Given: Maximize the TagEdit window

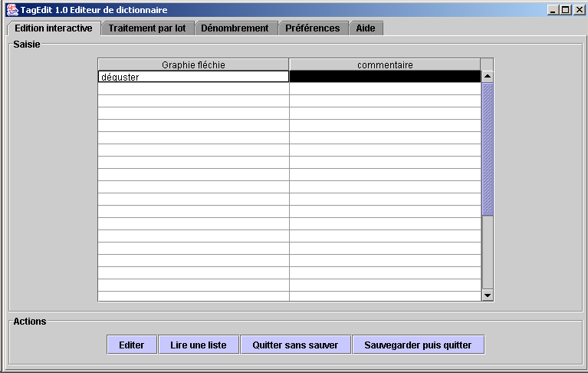Looking at the screenshot, I should (x=566, y=10).
